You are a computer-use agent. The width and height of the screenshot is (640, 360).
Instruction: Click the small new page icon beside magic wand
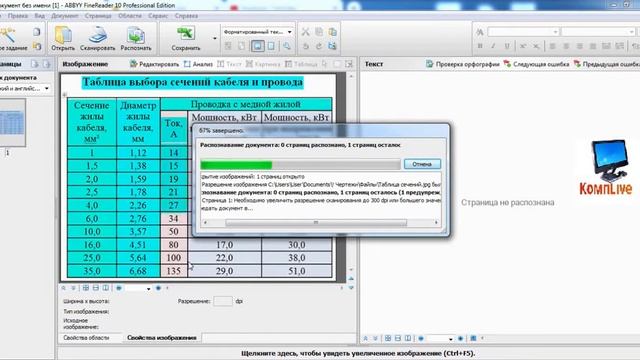pos(37,32)
